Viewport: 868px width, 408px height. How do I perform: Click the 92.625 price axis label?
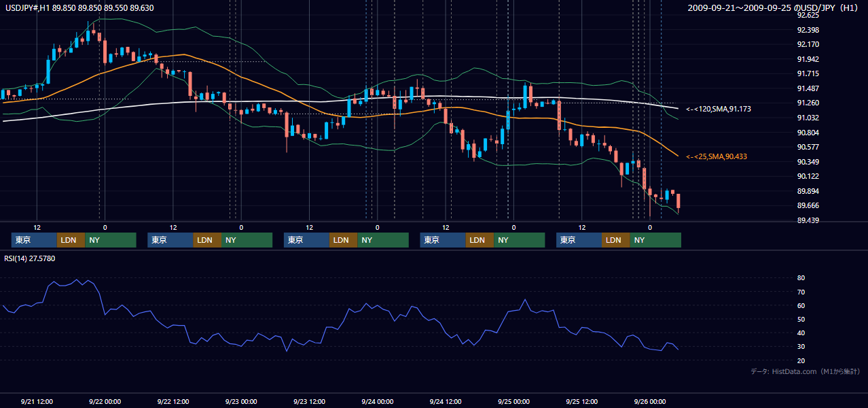point(807,15)
